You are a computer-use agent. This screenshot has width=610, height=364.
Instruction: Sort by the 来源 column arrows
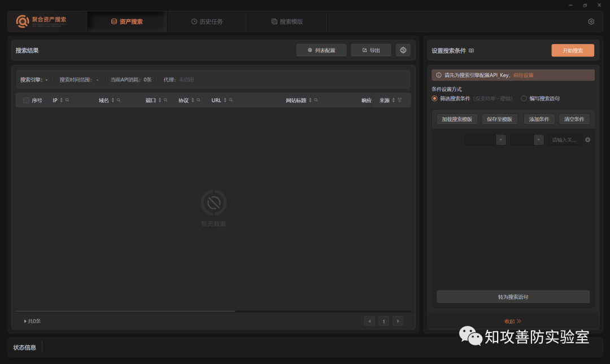point(393,100)
